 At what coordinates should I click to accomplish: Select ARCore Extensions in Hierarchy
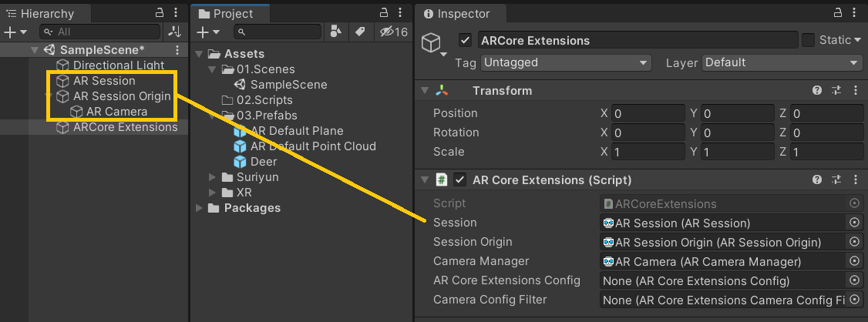tap(125, 127)
